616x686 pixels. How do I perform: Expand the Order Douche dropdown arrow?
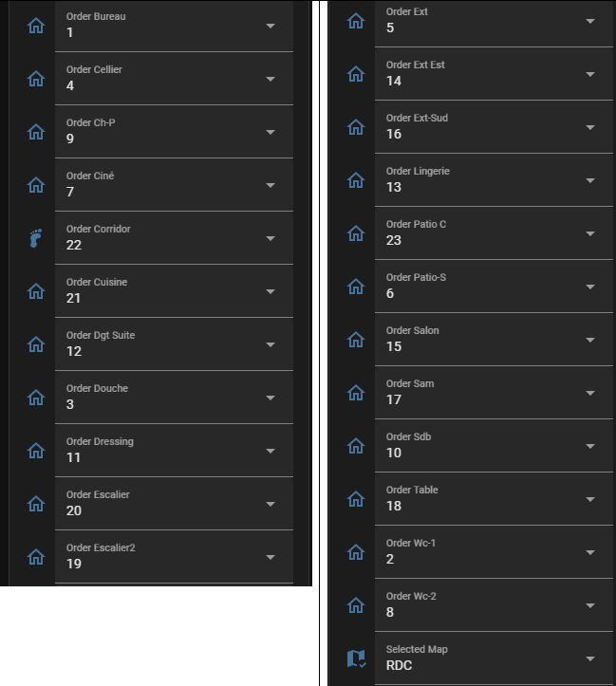pyautogui.click(x=271, y=398)
